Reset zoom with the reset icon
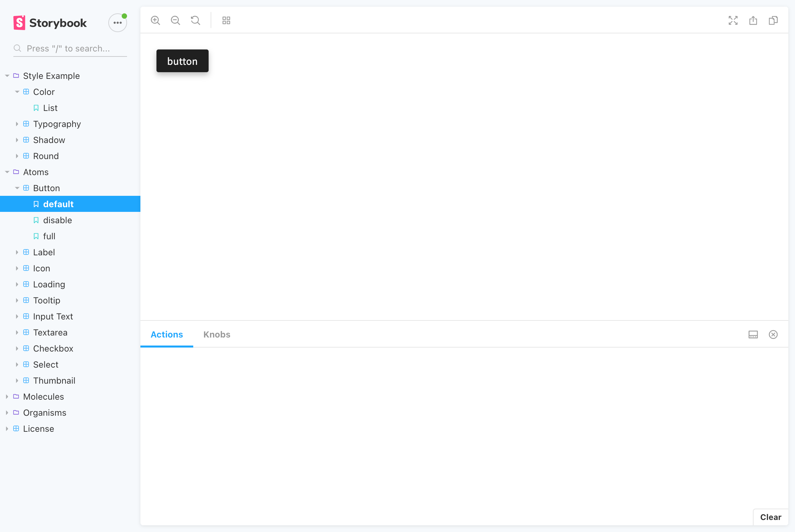The height and width of the screenshot is (532, 795). click(x=196, y=20)
